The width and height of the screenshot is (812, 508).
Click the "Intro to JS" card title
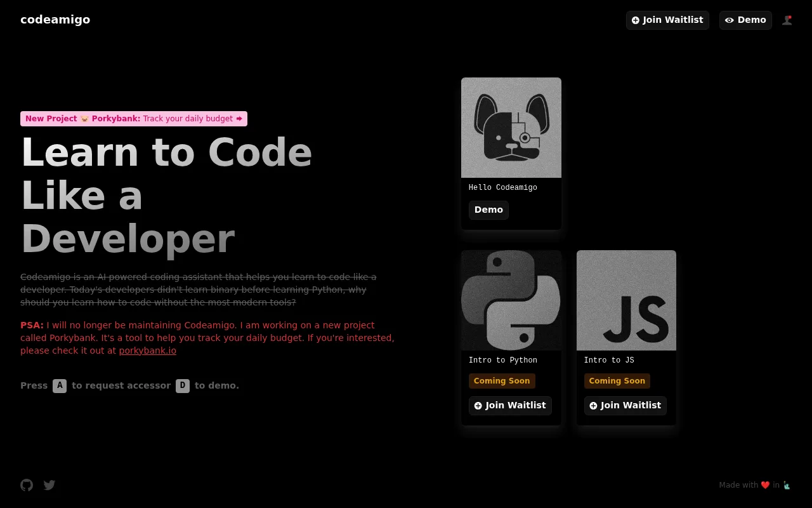coord(609,361)
